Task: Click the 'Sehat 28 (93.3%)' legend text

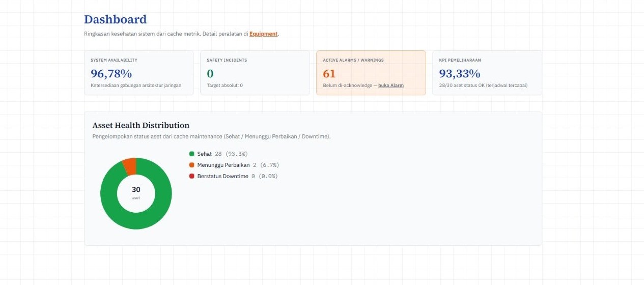Action: pyautogui.click(x=222, y=154)
